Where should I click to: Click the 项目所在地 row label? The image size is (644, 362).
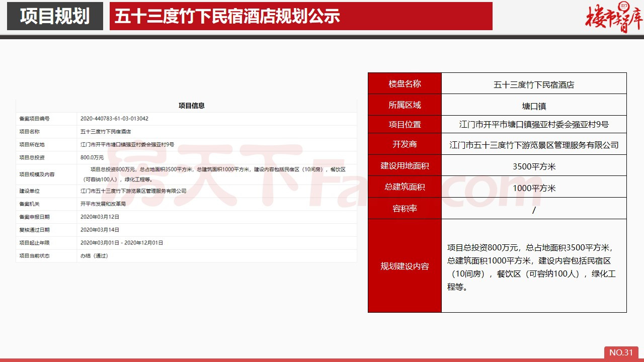[x=32, y=144]
